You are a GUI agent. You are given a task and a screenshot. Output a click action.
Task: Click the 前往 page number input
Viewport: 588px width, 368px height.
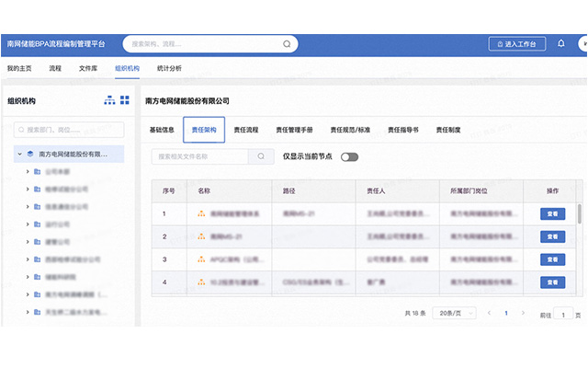[563, 315]
